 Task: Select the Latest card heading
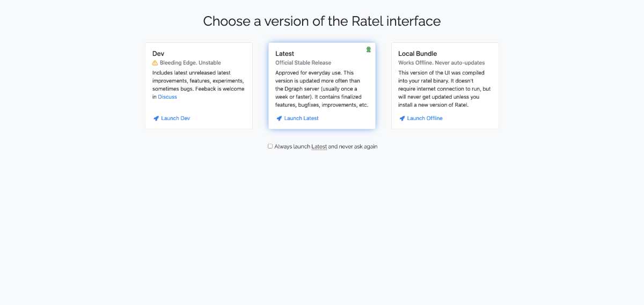point(284,54)
